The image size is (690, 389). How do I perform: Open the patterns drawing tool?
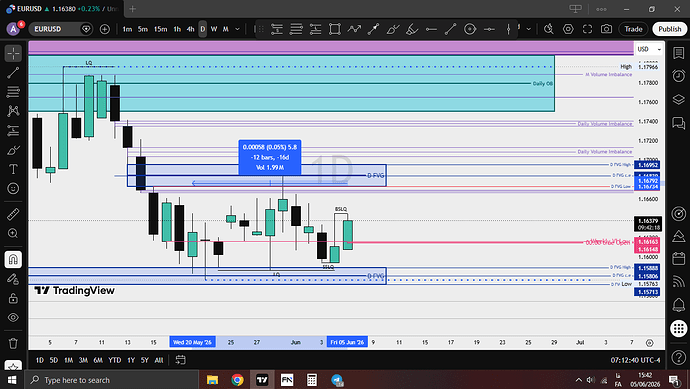click(x=13, y=111)
